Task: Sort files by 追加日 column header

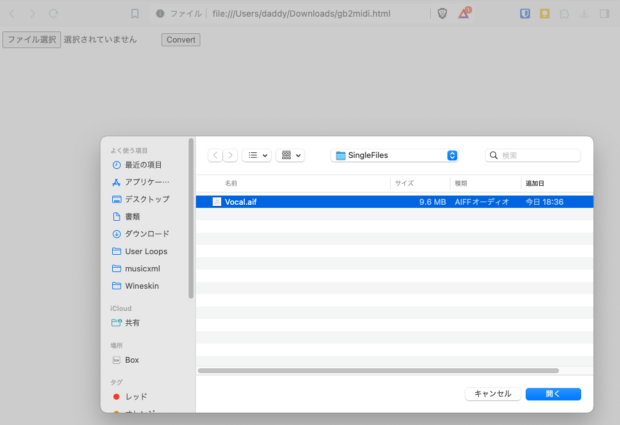Action: [x=535, y=184]
